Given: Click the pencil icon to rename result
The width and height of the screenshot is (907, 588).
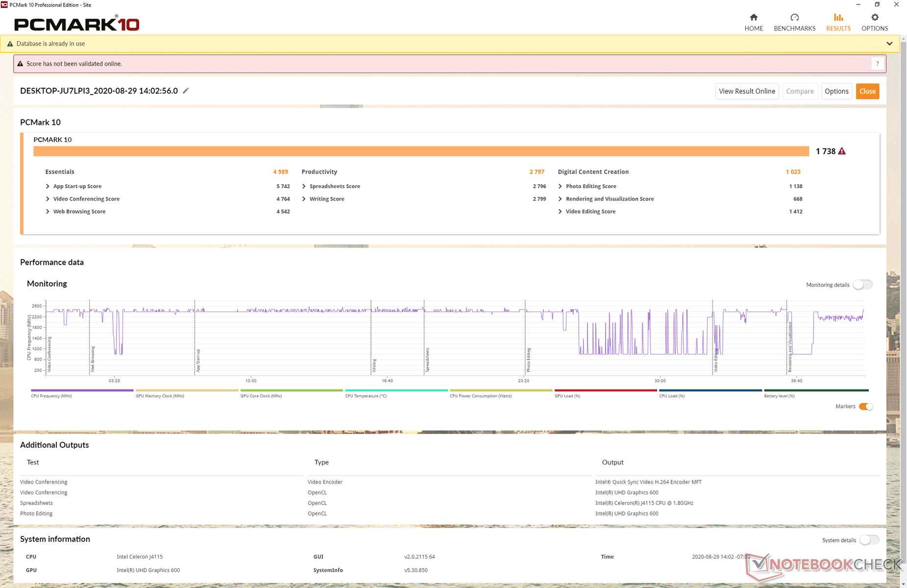Looking at the screenshot, I should pyautogui.click(x=186, y=91).
